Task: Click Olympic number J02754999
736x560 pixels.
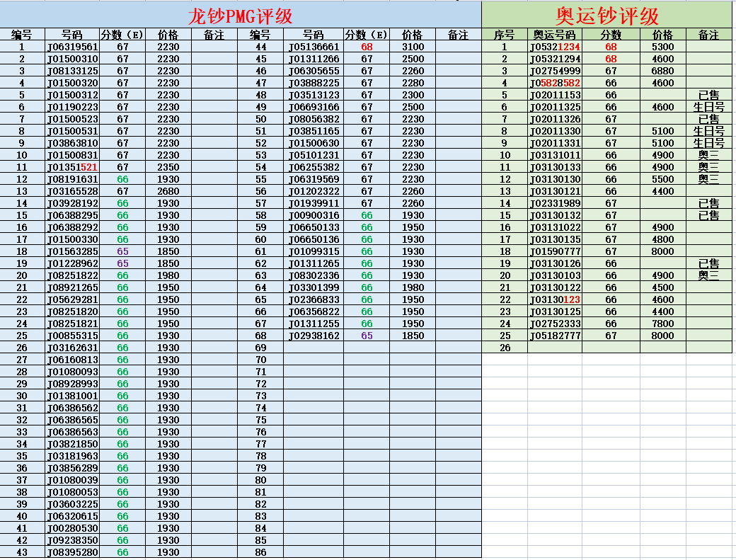Action: [x=555, y=71]
